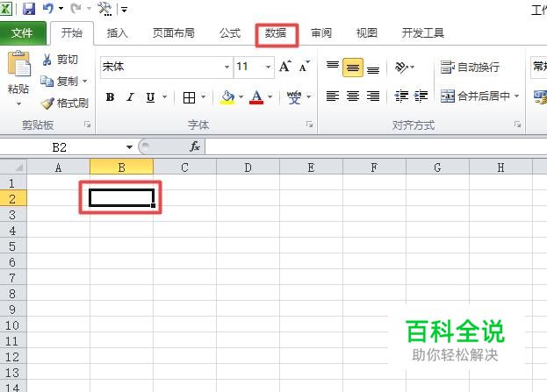Apply the red Font Color A

pos(256,96)
